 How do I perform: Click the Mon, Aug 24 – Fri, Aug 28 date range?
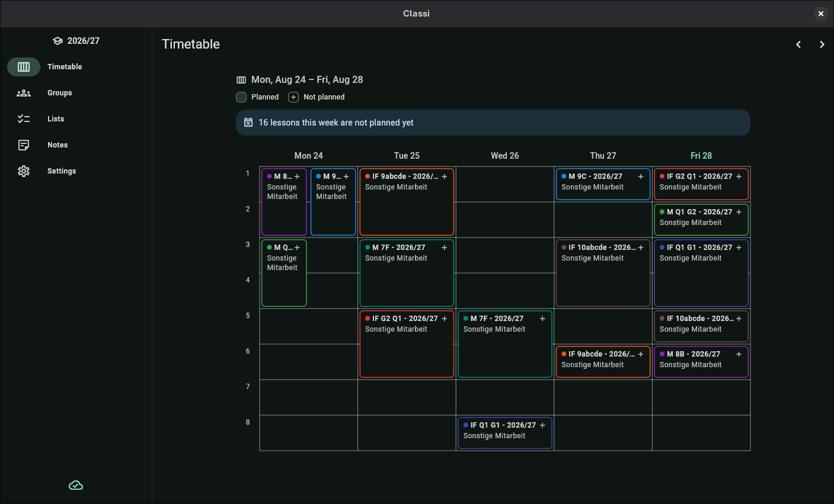tap(307, 80)
